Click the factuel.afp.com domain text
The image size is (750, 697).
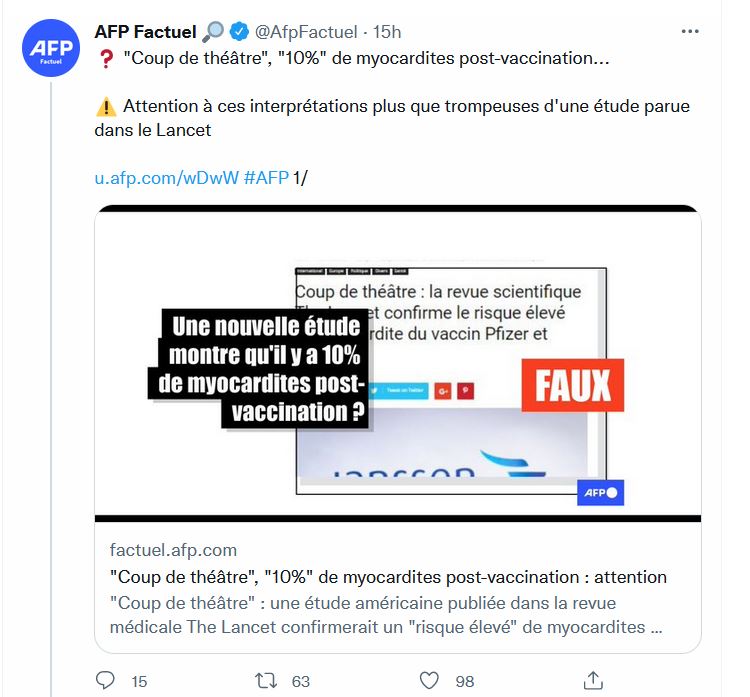tap(172, 550)
